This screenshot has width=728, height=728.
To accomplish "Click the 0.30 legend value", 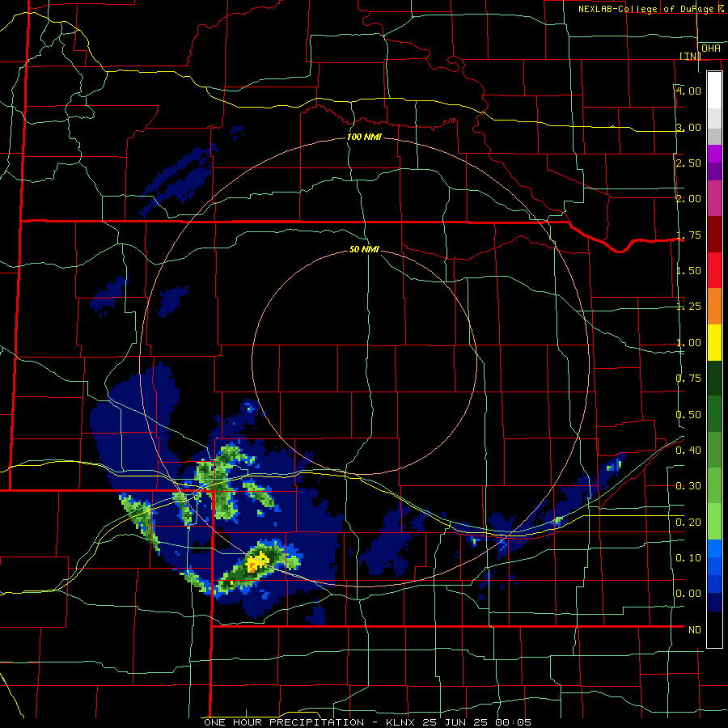I will click(x=688, y=486).
